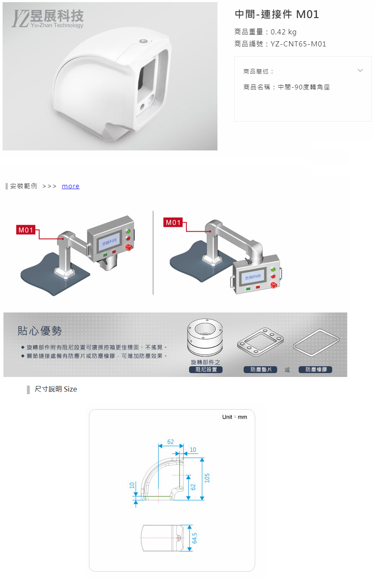Click the product code YZ-CNT65-M01 text
The width and height of the screenshot is (376, 588).
tap(298, 44)
